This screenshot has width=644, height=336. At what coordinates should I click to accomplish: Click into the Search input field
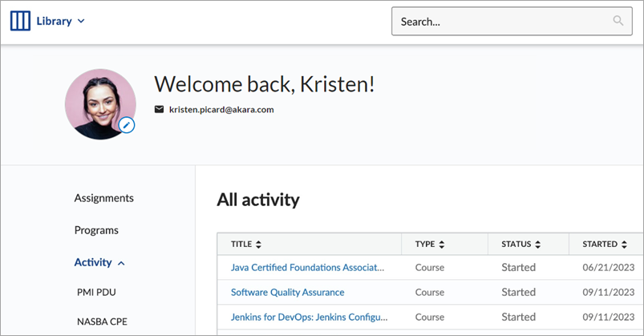coord(497,22)
